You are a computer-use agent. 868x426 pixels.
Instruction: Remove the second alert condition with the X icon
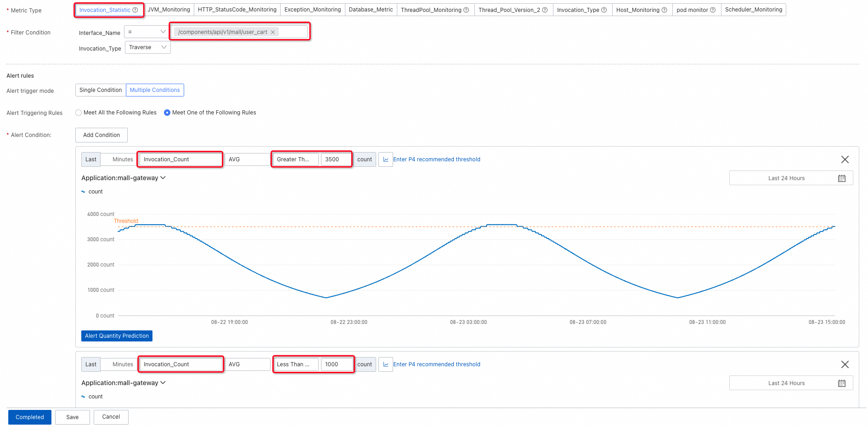pos(845,364)
